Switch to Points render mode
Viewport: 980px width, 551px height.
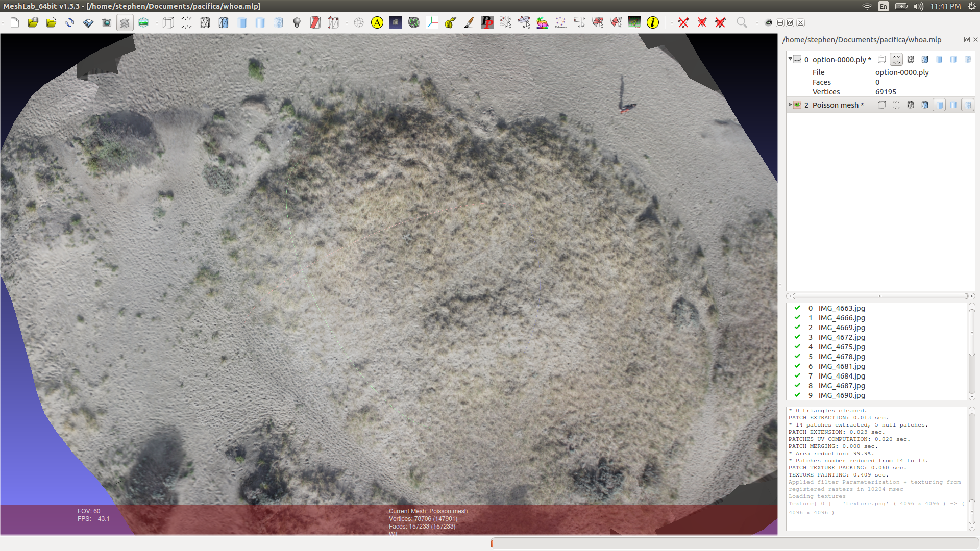pos(187,22)
